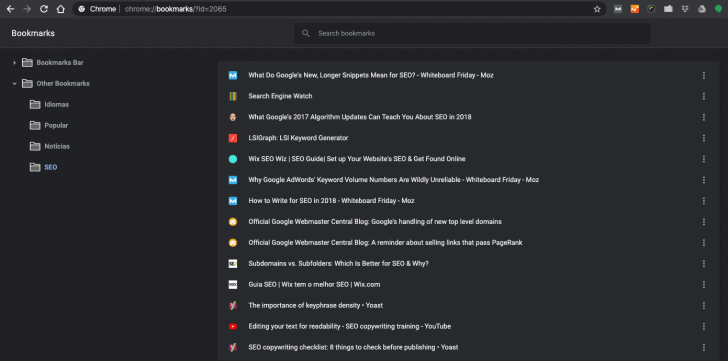728x361 pixels.
Task: Open the Moz 'M' extension in the toolbar
Action: [618, 9]
